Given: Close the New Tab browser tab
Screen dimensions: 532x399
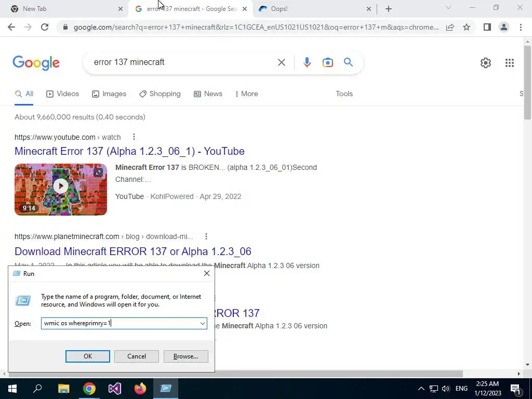Looking at the screenshot, I should click(121, 9).
